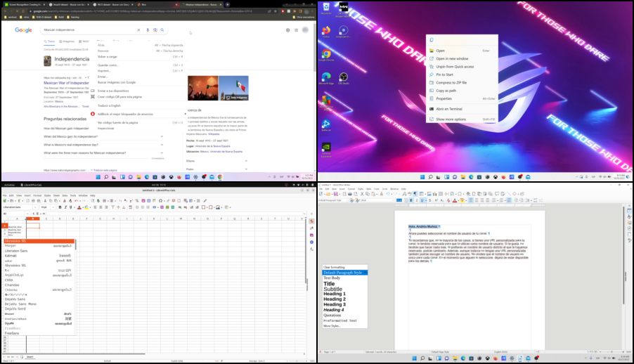Click the Strikethrough icon in the Writer toolbar
Viewport: 634px width, 364px height.
(429, 200)
